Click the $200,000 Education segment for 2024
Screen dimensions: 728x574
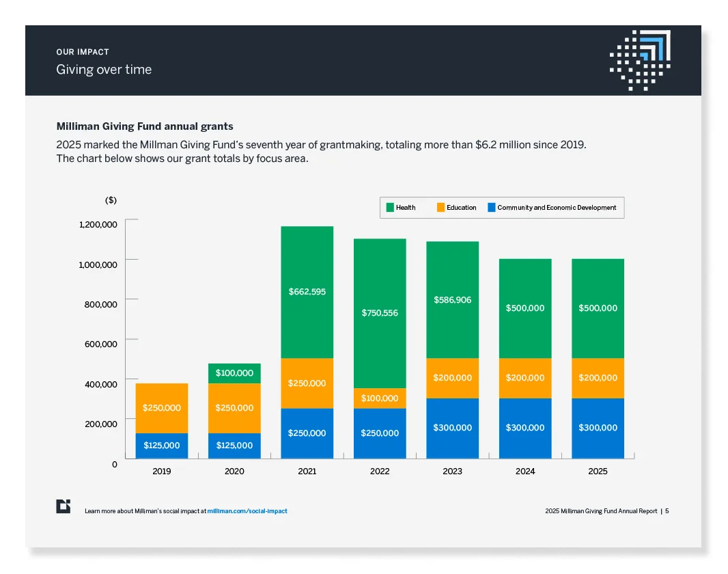[525, 378]
